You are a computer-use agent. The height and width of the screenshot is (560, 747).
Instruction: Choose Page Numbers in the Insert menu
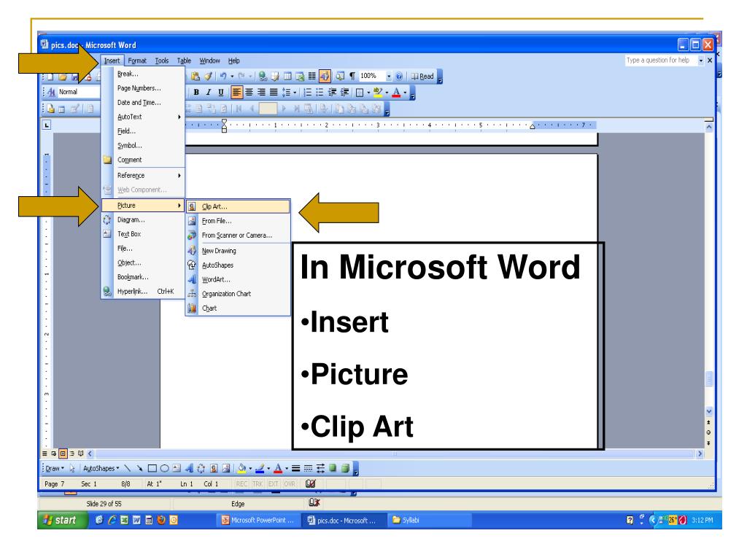tap(143, 88)
